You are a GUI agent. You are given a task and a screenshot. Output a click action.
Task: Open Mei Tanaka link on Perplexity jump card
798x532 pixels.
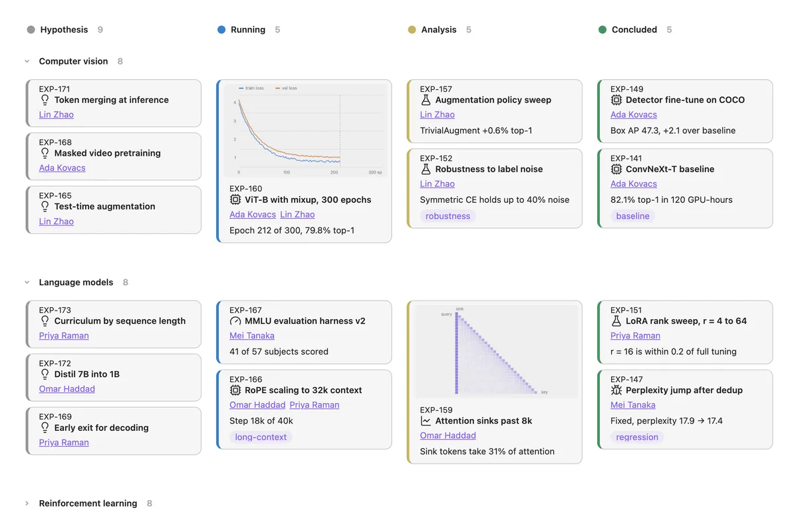633,404
